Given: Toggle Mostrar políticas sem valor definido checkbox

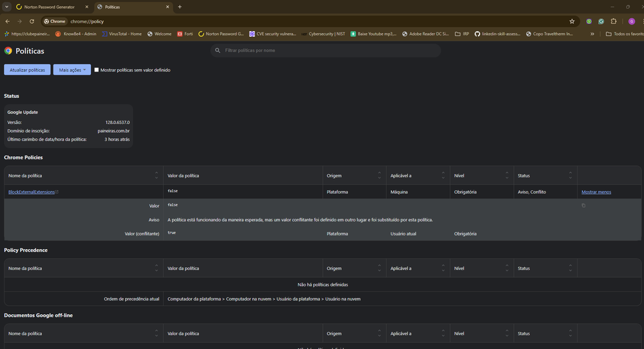Looking at the screenshot, I should tap(97, 70).
